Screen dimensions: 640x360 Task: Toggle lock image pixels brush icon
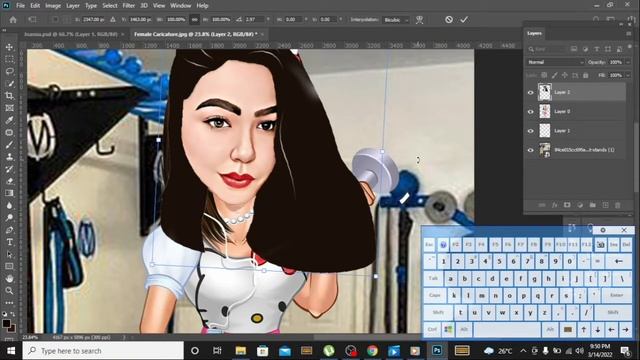pyautogui.click(x=554, y=76)
